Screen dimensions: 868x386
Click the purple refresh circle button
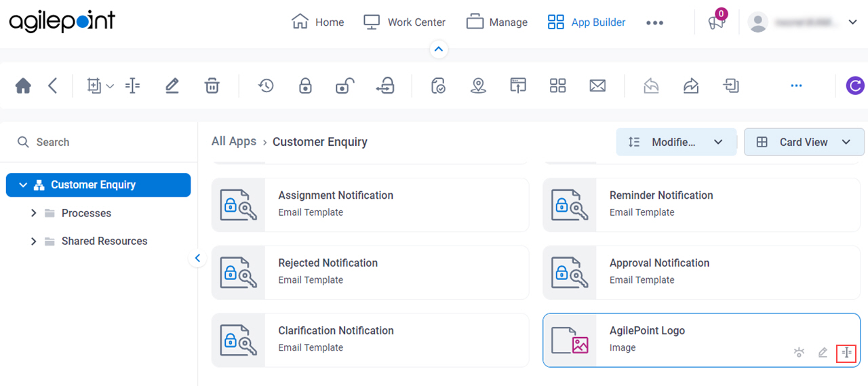pyautogui.click(x=855, y=85)
